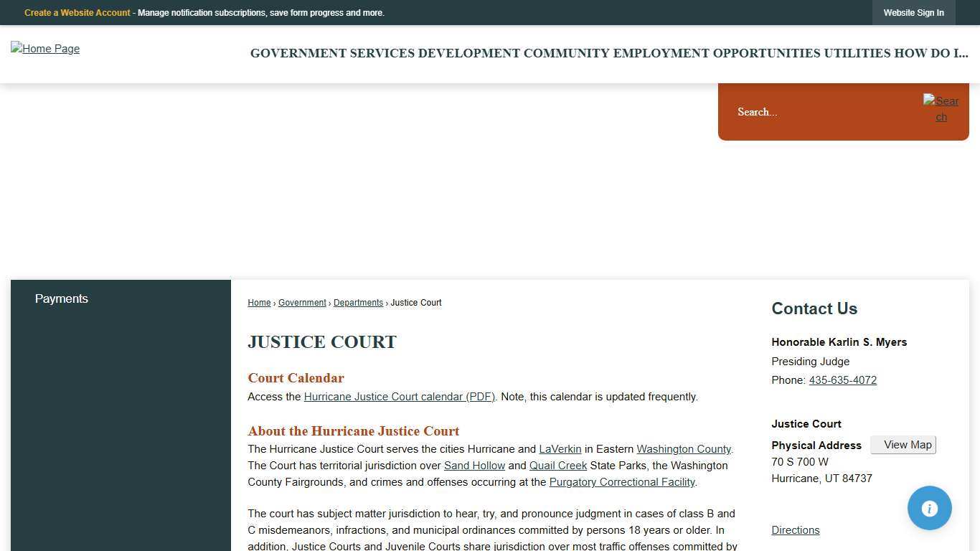Click the search magnifier icon
980x551 pixels.
[x=941, y=109]
